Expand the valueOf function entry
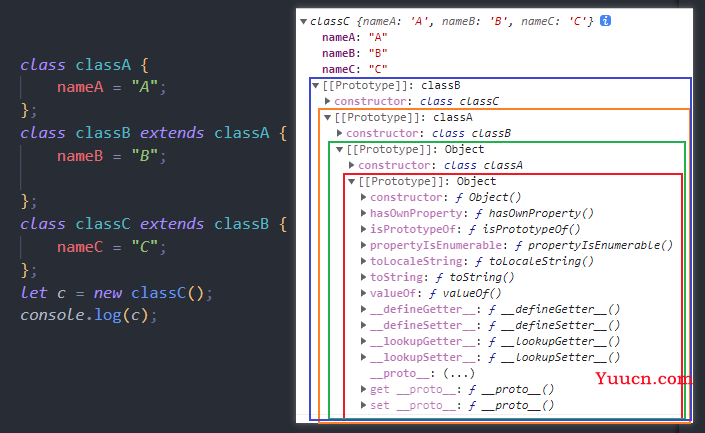This screenshot has width=705, height=433. coord(364,293)
